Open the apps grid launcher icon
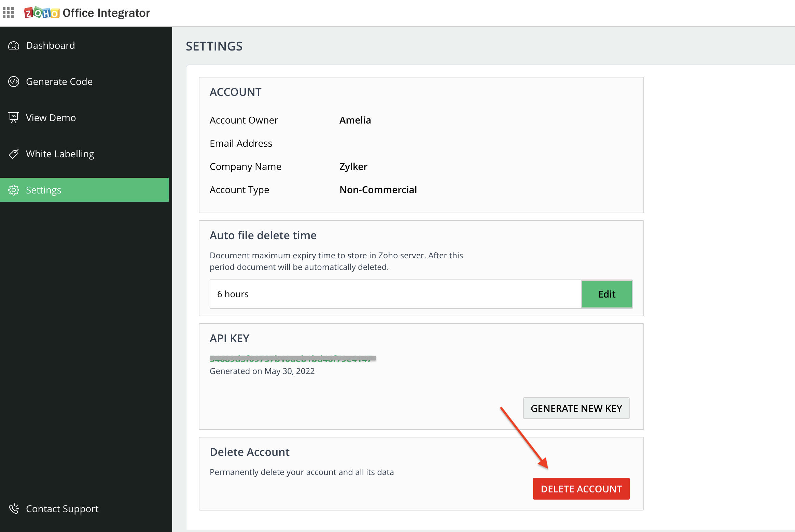 pos(8,13)
